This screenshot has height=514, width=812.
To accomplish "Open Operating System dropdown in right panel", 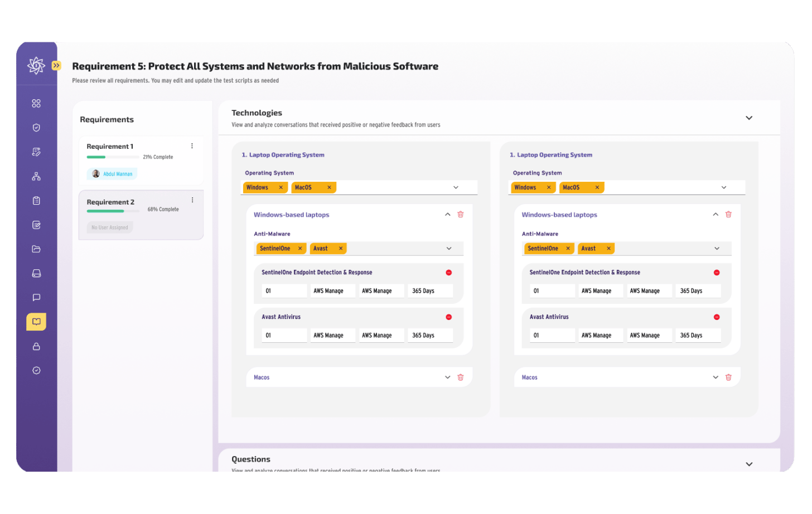I will (724, 188).
